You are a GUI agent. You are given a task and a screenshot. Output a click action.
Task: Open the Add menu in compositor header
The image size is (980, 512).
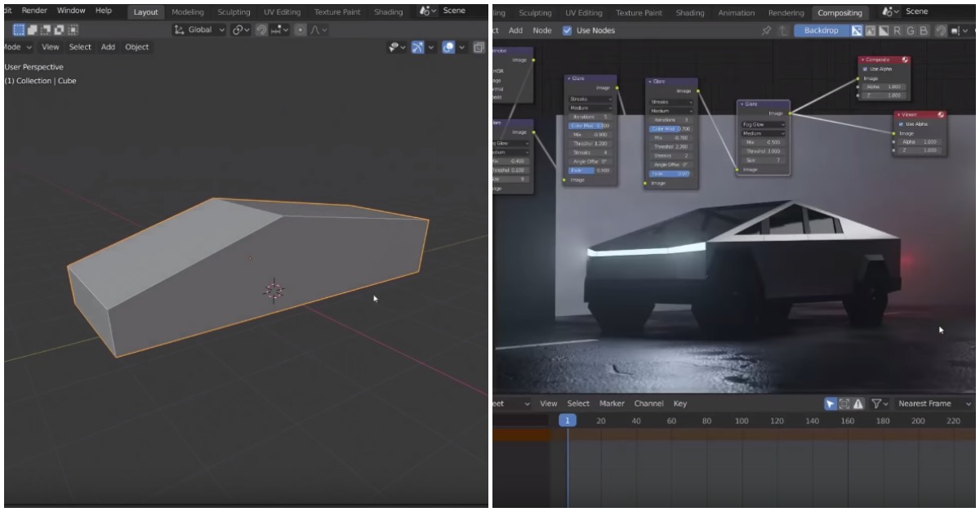click(516, 30)
